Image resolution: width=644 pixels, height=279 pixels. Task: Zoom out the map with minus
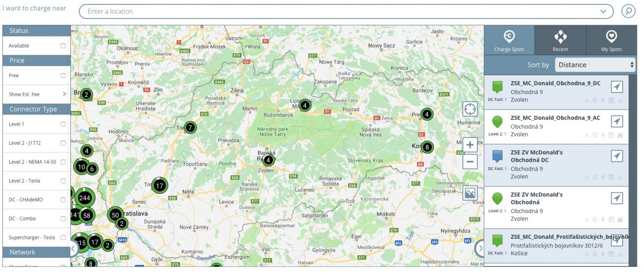coord(470,161)
